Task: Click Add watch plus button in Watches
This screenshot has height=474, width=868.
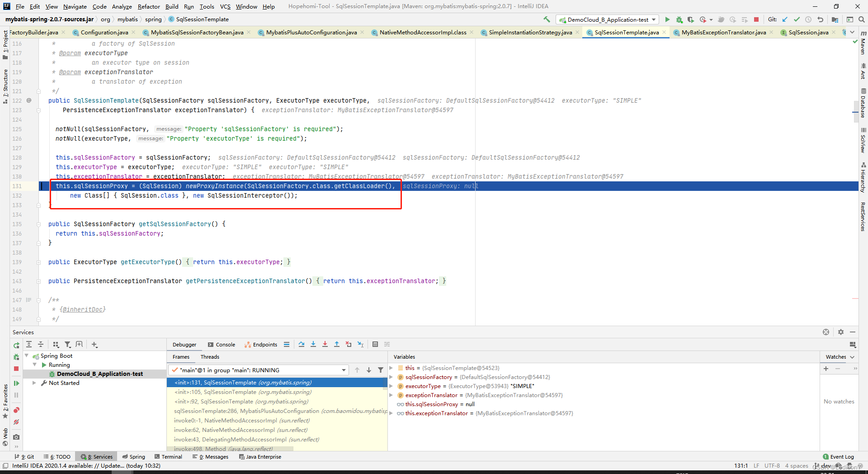Action: (x=826, y=369)
